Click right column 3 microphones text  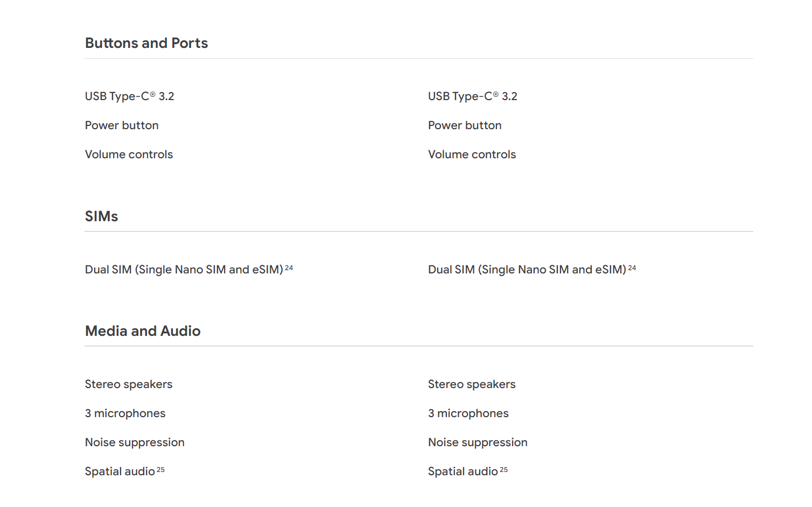point(468,413)
